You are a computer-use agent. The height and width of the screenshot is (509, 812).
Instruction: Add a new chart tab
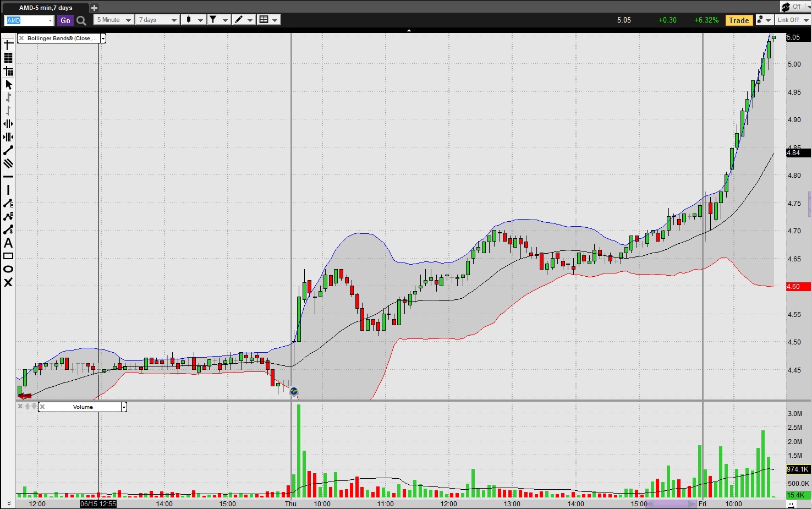click(94, 8)
